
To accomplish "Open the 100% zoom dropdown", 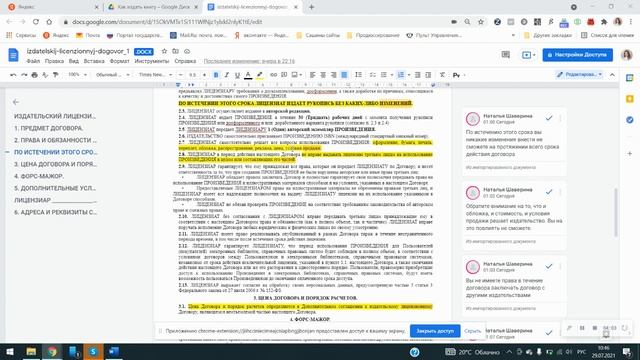I will click(x=78, y=75).
